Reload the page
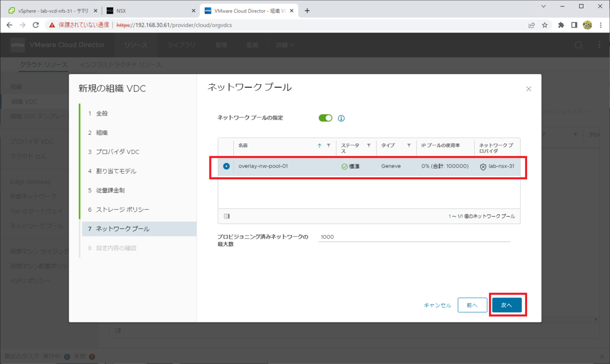This screenshot has height=364, width=610. pyautogui.click(x=36, y=25)
